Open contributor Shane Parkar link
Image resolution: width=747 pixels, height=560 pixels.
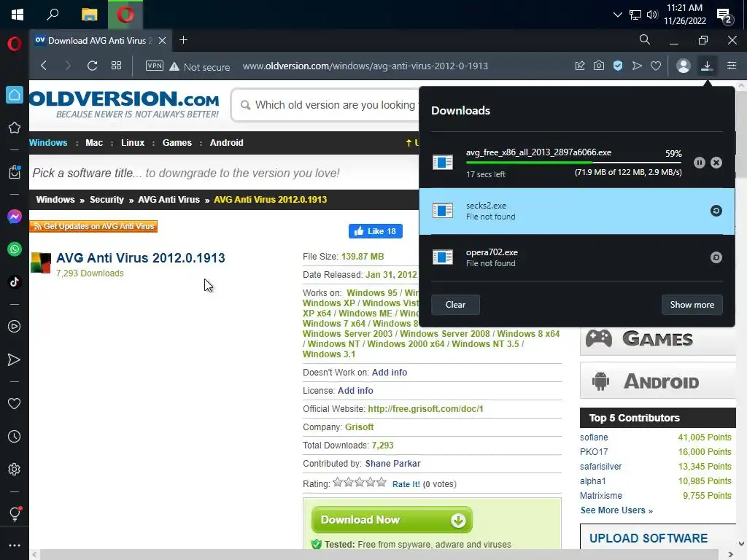(393, 464)
